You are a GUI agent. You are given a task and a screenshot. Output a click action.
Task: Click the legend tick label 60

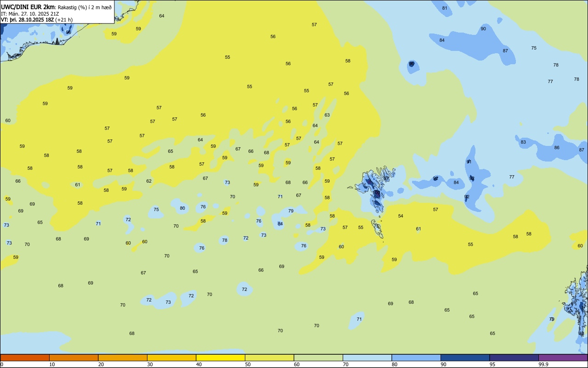tap(297, 364)
